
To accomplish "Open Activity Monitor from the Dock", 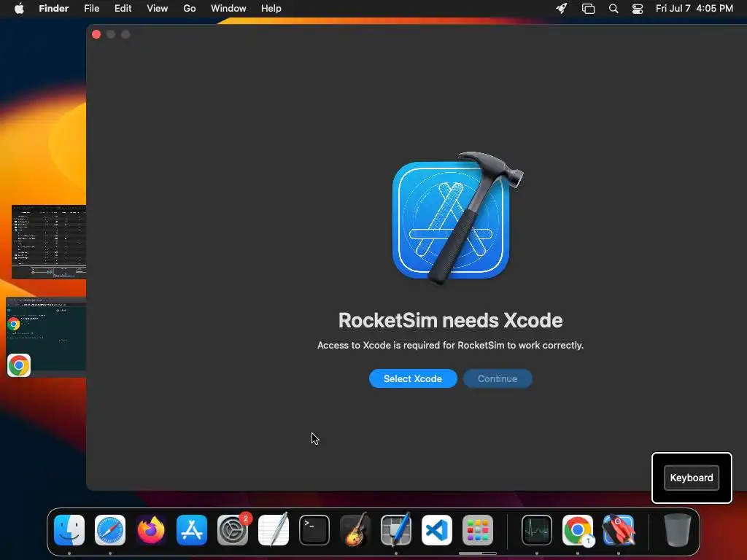I will pos(537,530).
